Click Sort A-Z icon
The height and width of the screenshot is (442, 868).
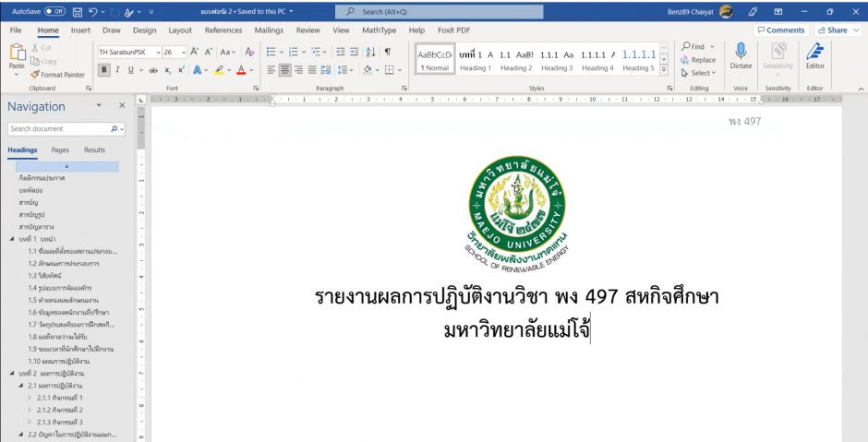click(x=371, y=52)
